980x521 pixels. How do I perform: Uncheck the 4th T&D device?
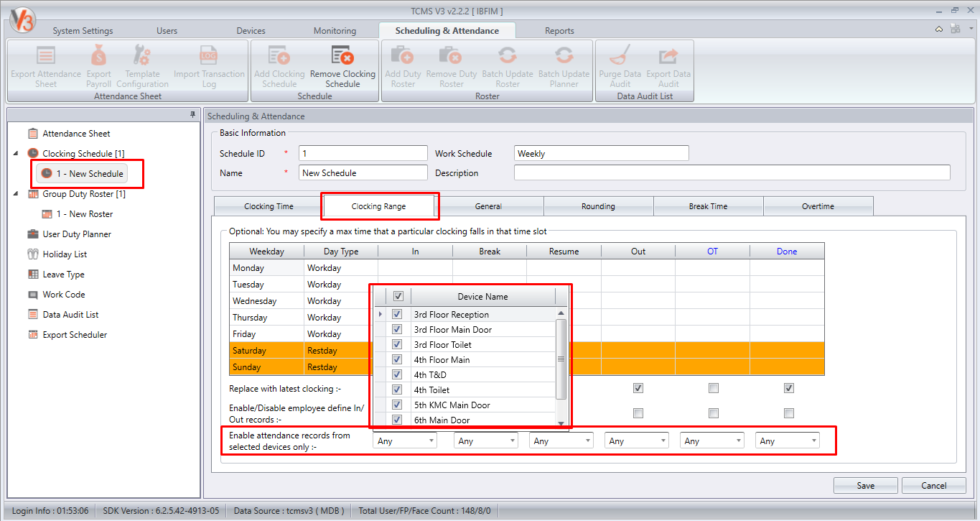(397, 375)
